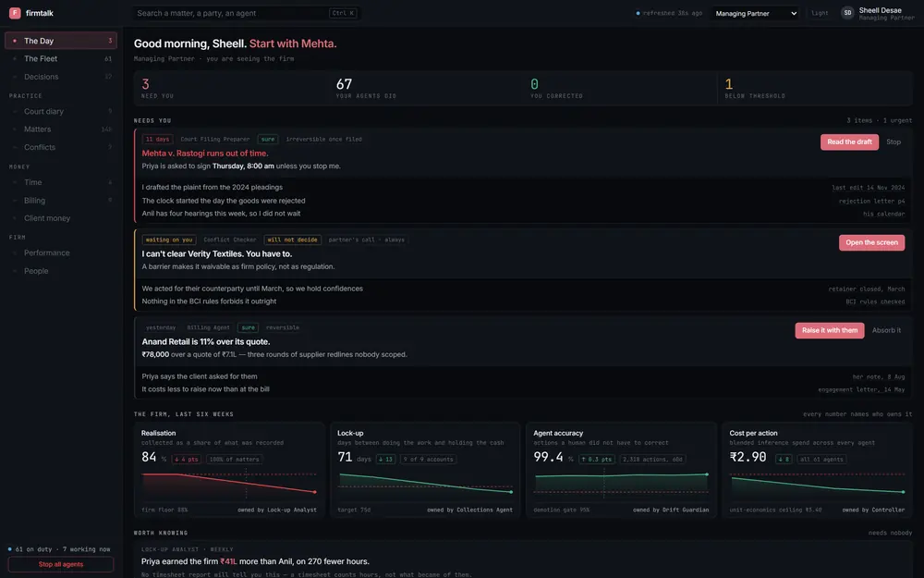The image size is (924, 578).
Task: Click the waiting on you tag
Action: click(x=169, y=240)
